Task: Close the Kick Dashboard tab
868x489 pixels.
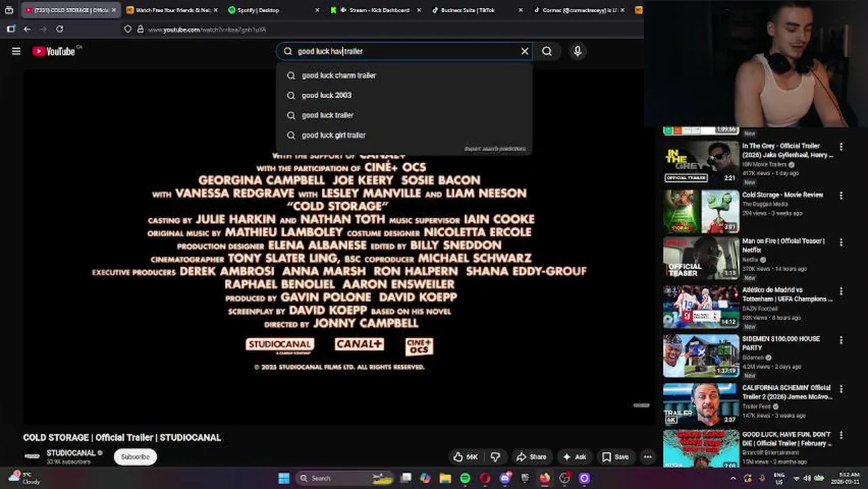Action: [x=418, y=10]
